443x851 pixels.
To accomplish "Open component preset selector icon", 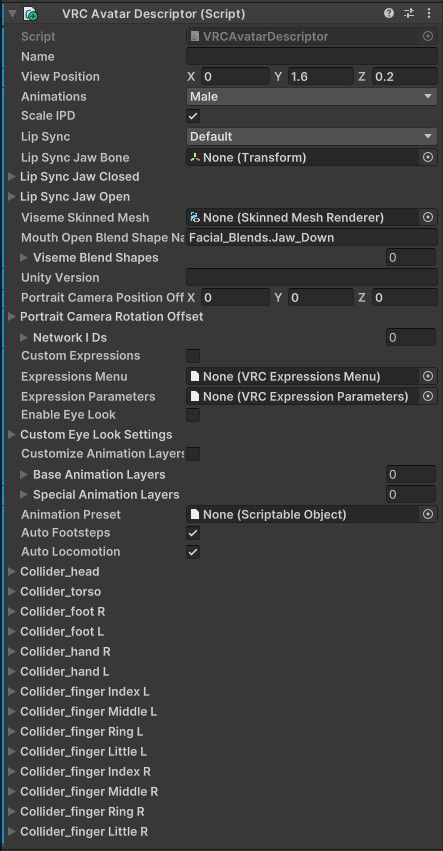I will click(409, 14).
